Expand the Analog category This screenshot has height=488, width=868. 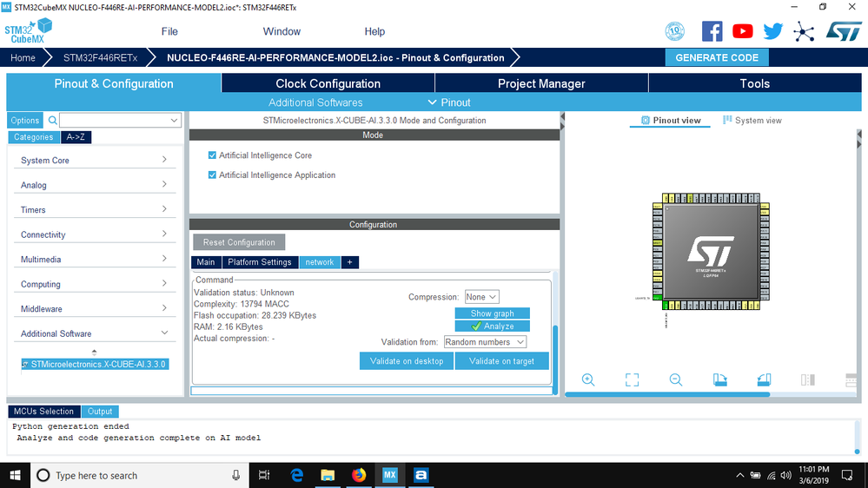[x=94, y=185]
